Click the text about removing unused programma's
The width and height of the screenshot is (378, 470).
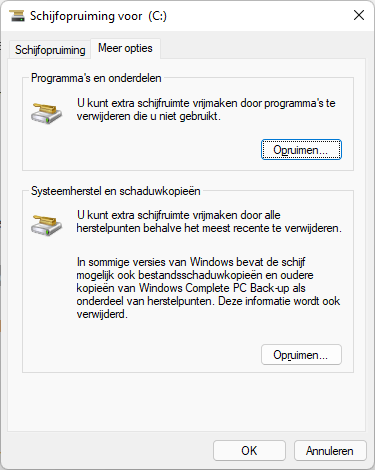tap(206, 109)
